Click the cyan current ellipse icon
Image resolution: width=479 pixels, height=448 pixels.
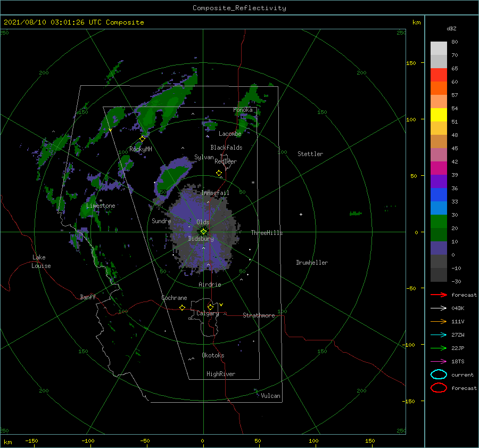point(439,374)
